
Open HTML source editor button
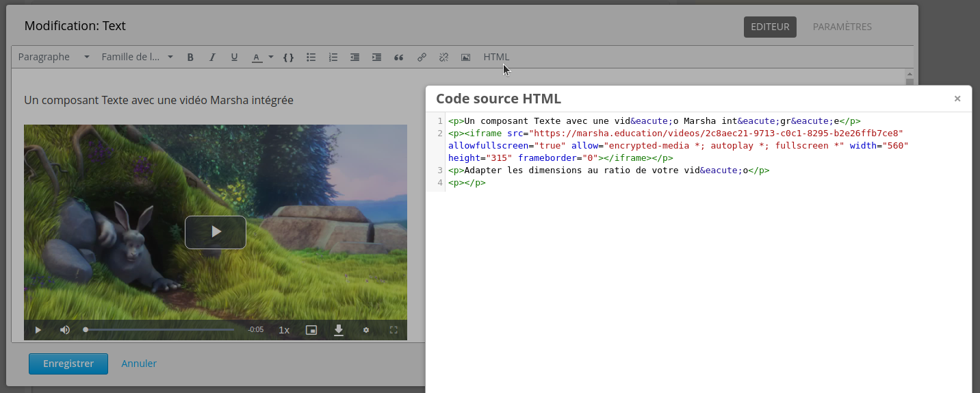click(496, 57)
